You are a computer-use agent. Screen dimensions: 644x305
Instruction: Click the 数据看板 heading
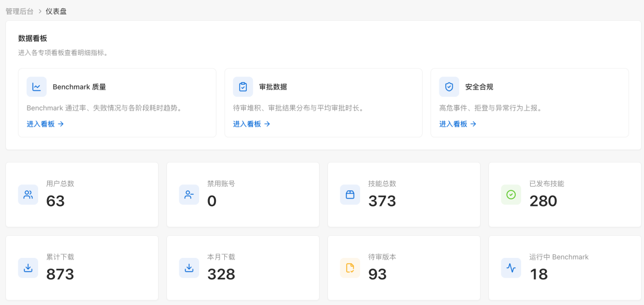pos(32,38)
